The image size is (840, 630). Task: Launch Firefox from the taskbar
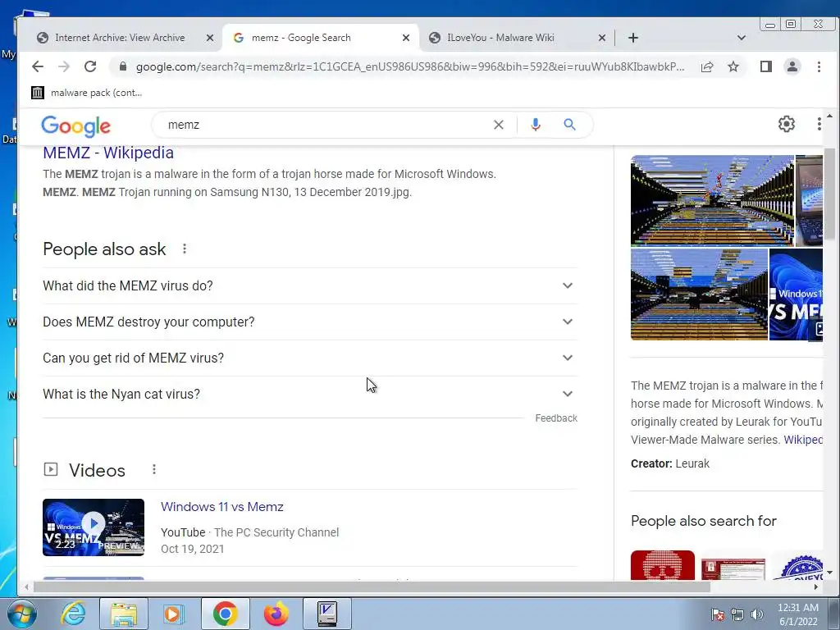tap(276, 614)
